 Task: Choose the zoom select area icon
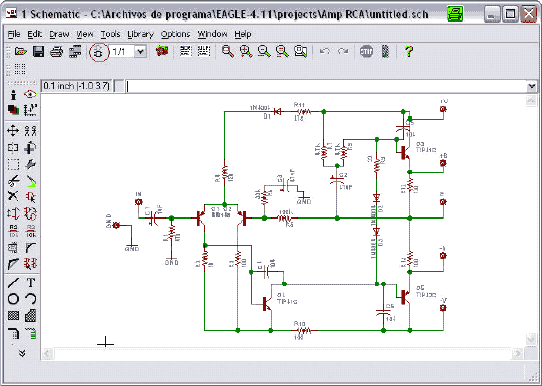pyautogui.click(x=300, y=51)
